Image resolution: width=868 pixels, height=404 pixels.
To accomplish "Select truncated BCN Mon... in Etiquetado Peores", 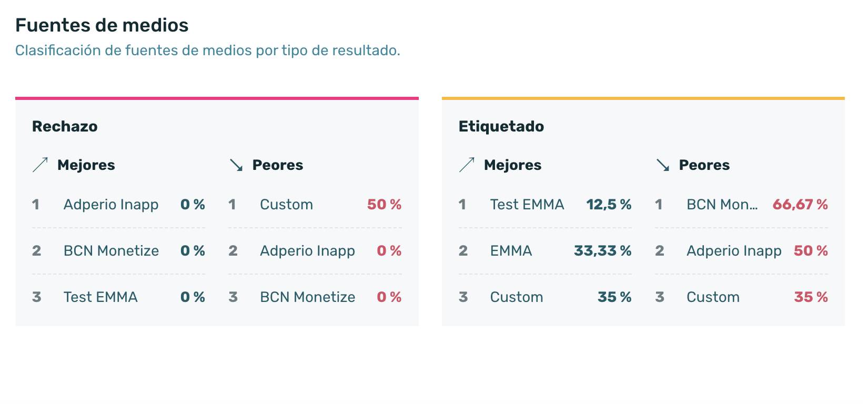I will [722, 205].
